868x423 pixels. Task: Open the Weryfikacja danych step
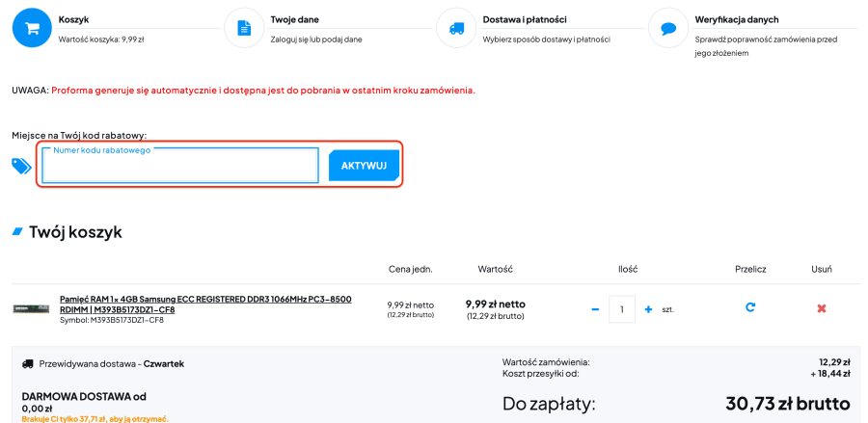click(736, 19)
